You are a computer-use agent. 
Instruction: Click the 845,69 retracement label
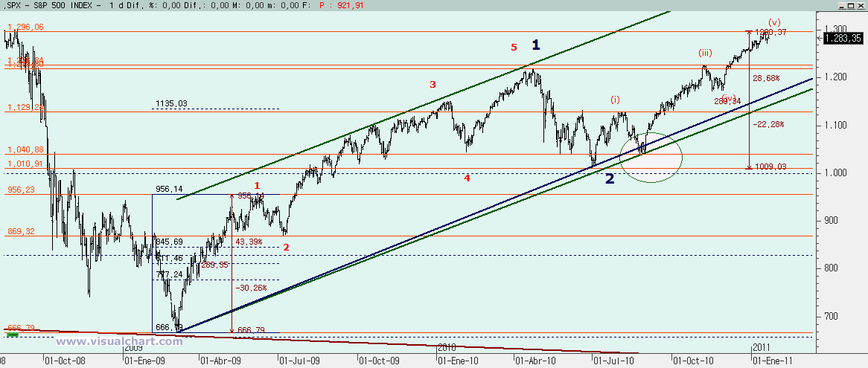click(170, 242)
